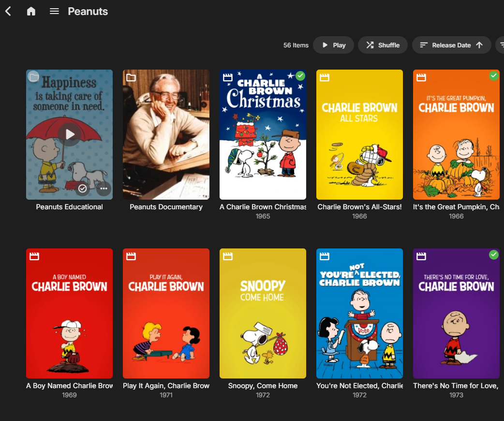Viewport: 504px width, 421px height.
Task: Open A Charlie Brown Christmas poster
Action: 263,134
